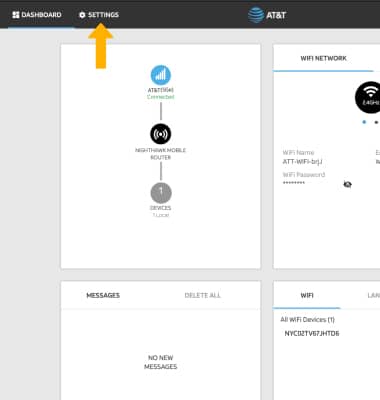Select the first blue carousel dot
The image size is (380, 400).
coord(364,122)
